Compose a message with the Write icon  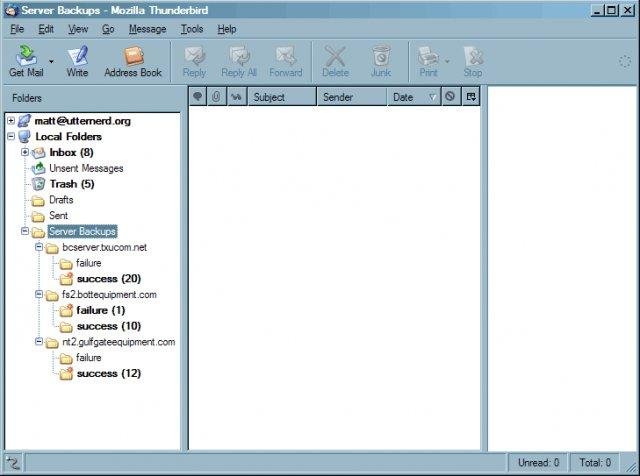(x=77, y=61)
